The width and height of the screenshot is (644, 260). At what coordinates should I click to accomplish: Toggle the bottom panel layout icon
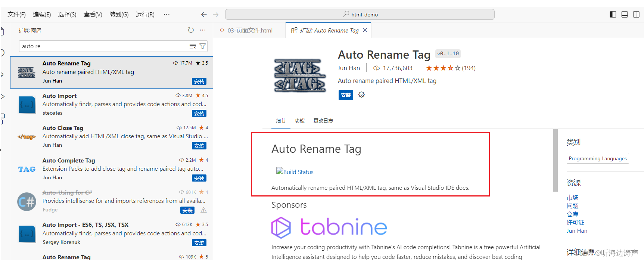625,15
